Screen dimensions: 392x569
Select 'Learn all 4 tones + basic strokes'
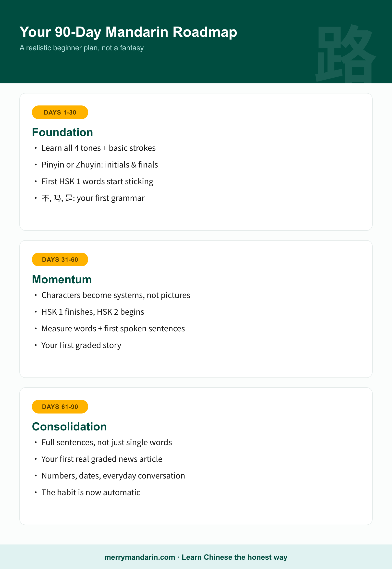[x=98, y=148]
